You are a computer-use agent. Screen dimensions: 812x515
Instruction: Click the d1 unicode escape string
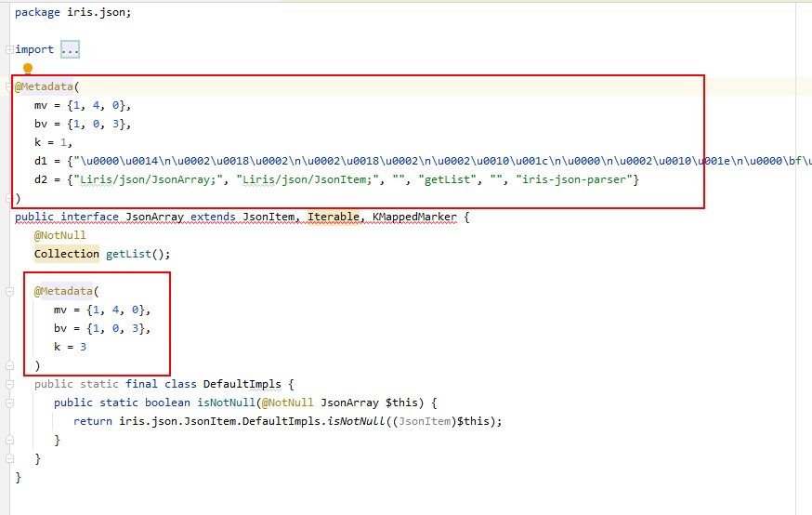443,161
